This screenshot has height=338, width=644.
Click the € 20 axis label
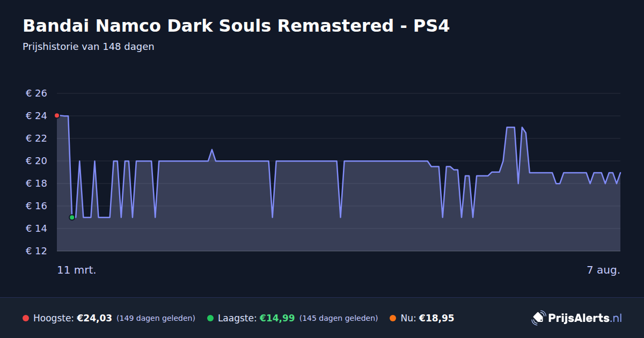point(36,161)
